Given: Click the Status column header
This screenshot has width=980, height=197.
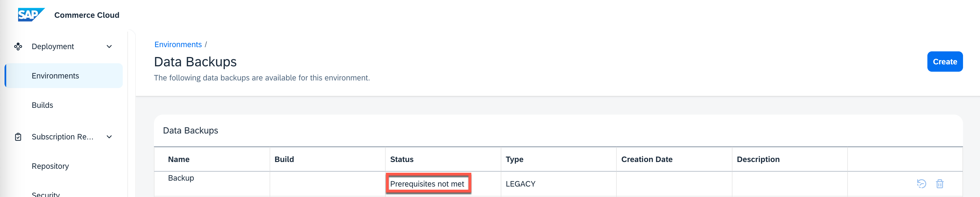Looking at the screenshot, I should click(x=402, y=159).
